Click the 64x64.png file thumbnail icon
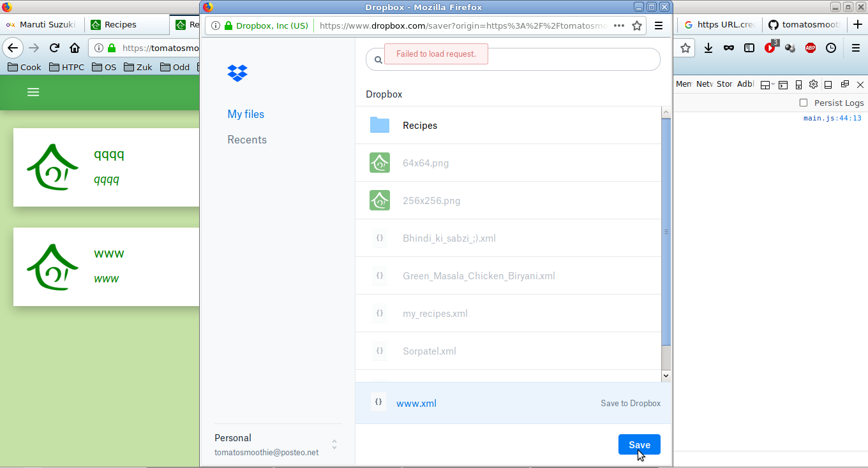868x468 pixels. click(380, 163)
